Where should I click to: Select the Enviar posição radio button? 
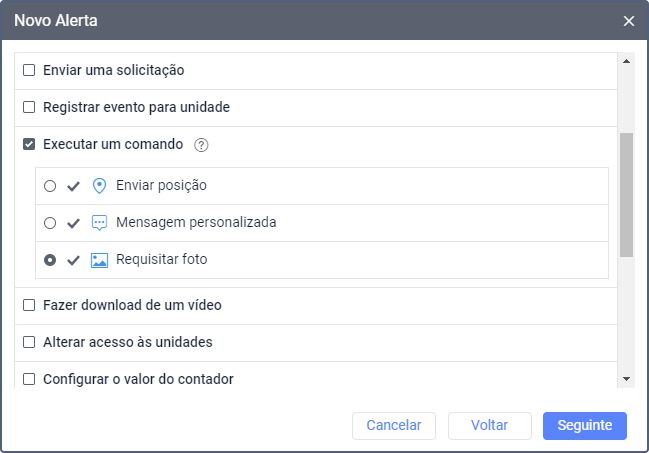pos(50,186)
